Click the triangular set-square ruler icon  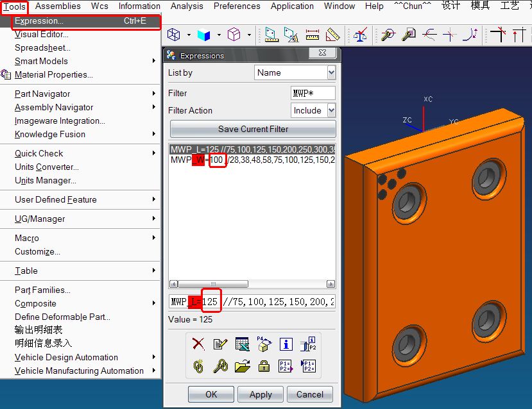[333, 35]
